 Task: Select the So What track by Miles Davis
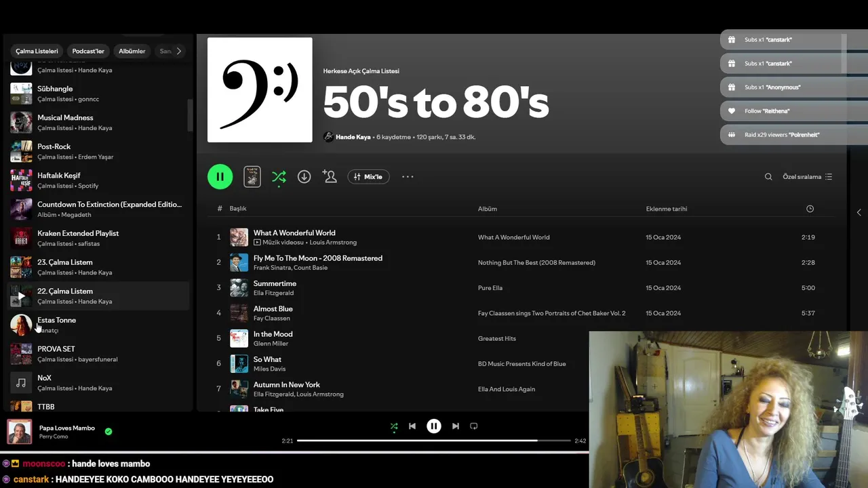coord(267,360)
